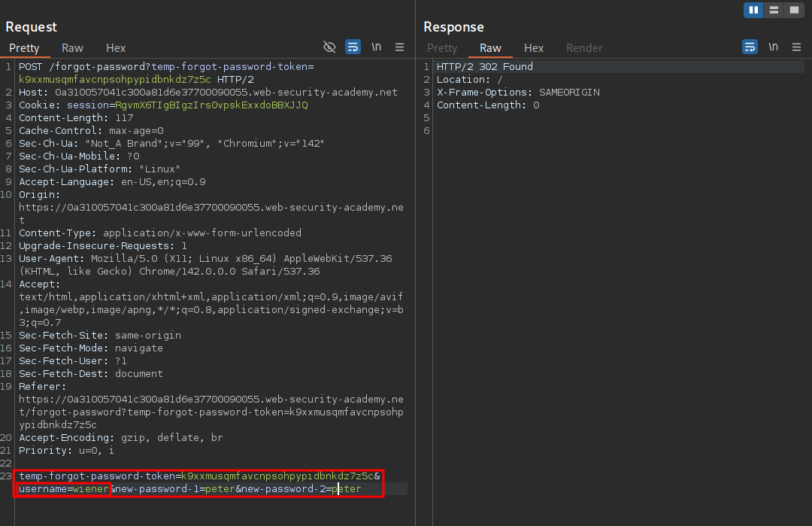Click the HTTP/2 302 Found status line
Image resolution: width=812 pixels, height=526 pixels.
(485, 67)
